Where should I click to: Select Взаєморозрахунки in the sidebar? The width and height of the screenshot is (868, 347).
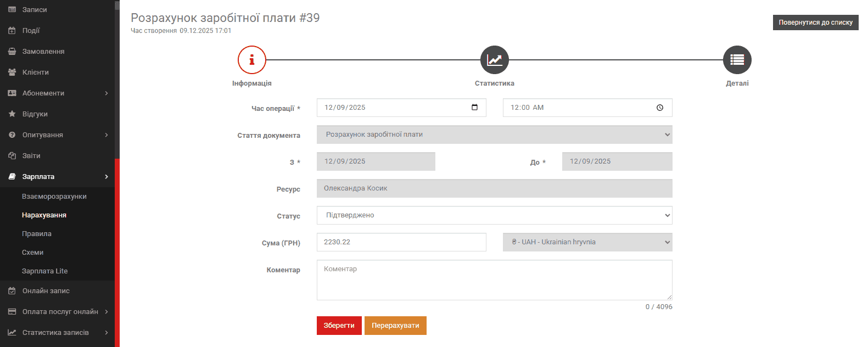(x=54, y=197)
